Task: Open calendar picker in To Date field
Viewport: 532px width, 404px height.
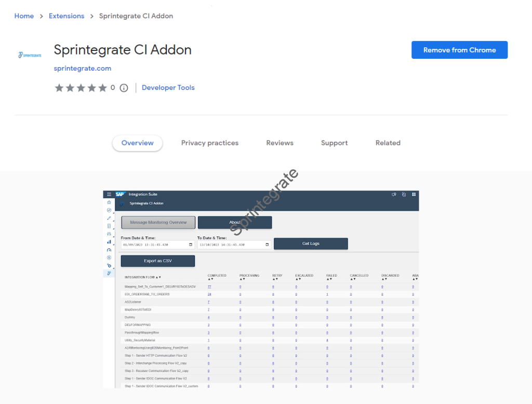Action: click(x=267, y=244)
